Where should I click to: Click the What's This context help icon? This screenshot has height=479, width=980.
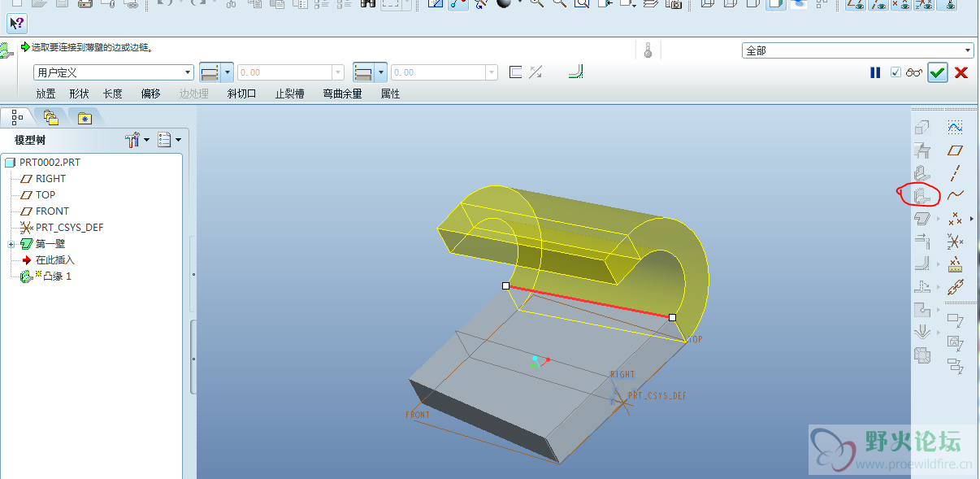16,24
